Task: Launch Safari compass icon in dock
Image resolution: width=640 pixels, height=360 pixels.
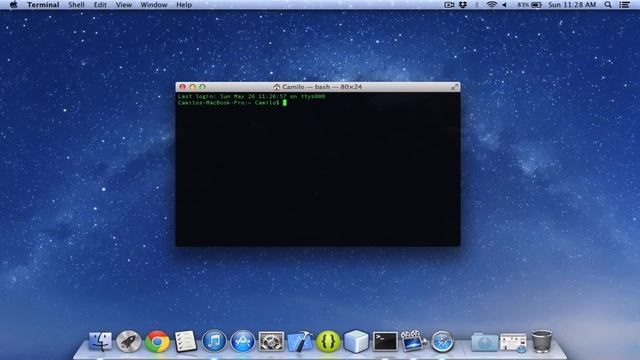Action: coord(442,341)
